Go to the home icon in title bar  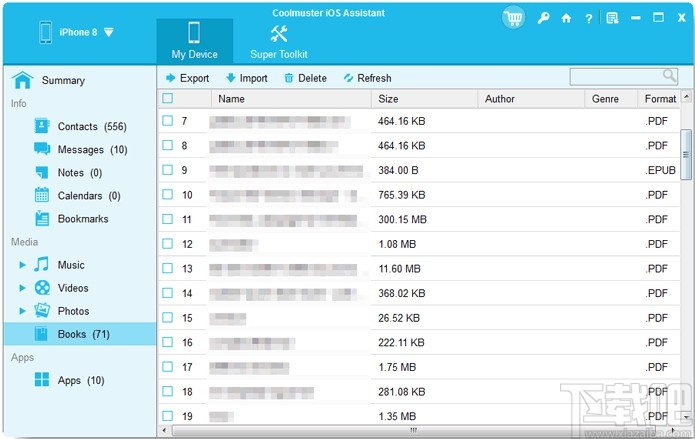click(x=566, y=18)
